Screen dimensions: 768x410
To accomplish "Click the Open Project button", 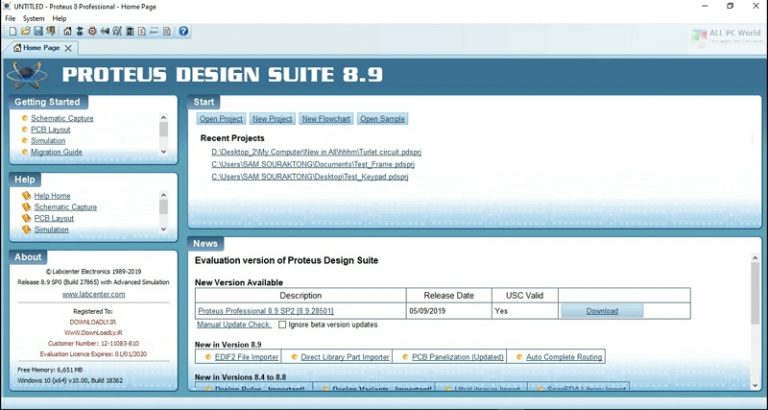I will click(221, 119).
